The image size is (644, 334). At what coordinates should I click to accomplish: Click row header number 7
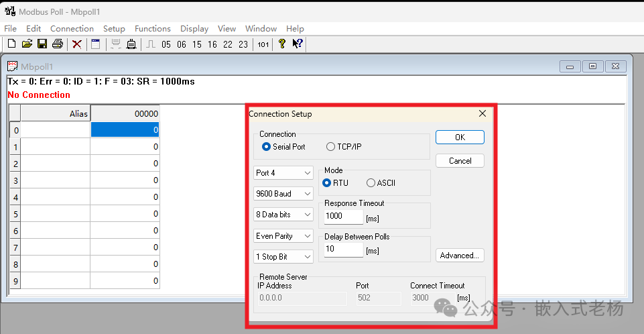tap(15, 247)
